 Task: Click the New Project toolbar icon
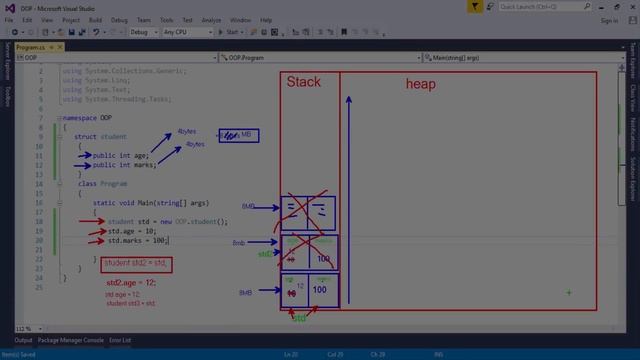click(x=45, y=32)
